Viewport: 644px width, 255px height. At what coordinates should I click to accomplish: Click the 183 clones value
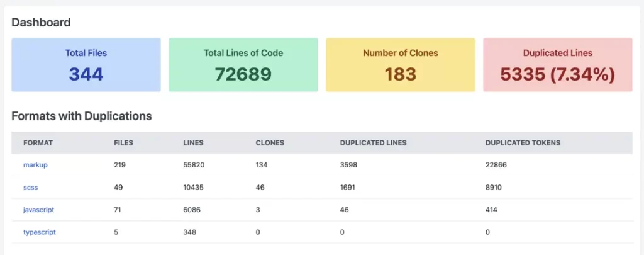[401, 74]
